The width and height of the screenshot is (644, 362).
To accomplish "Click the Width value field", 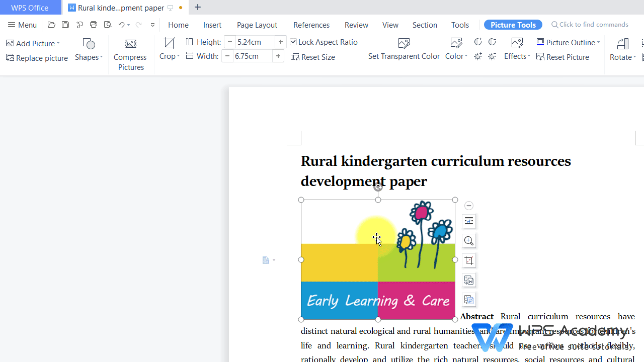I will 253,56.
